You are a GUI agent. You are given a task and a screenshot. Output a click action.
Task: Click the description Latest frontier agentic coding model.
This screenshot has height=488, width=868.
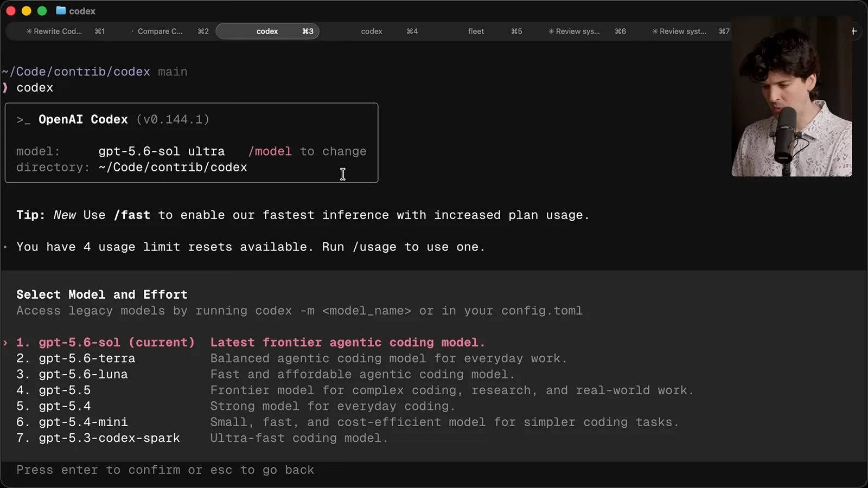(348, 343)
